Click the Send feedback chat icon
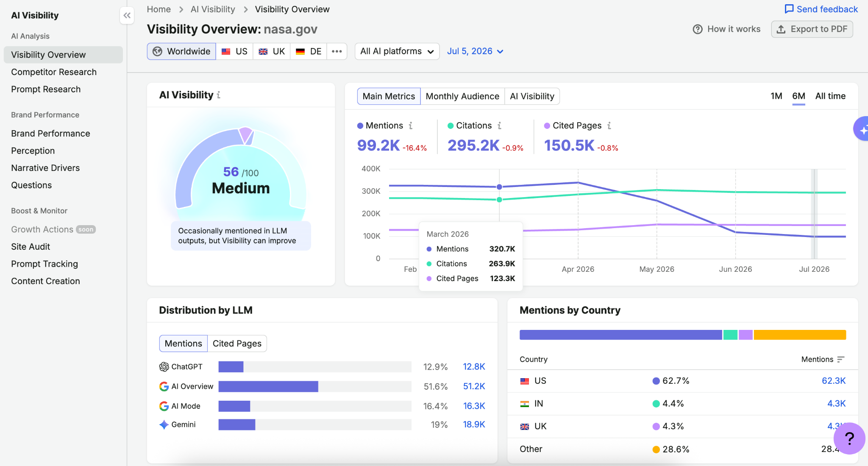868x466 pixels. [789, 9]
